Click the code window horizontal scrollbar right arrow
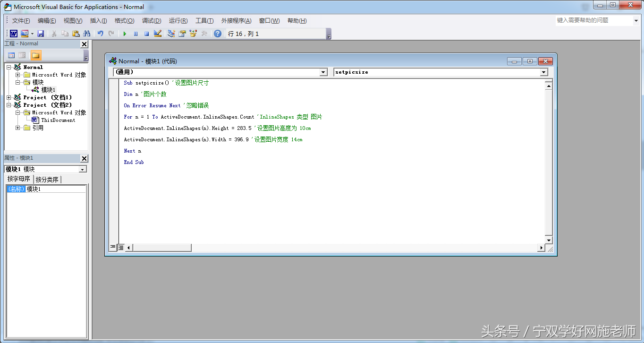644x343 pixels. pyautogui.click(x=541, y=248)
